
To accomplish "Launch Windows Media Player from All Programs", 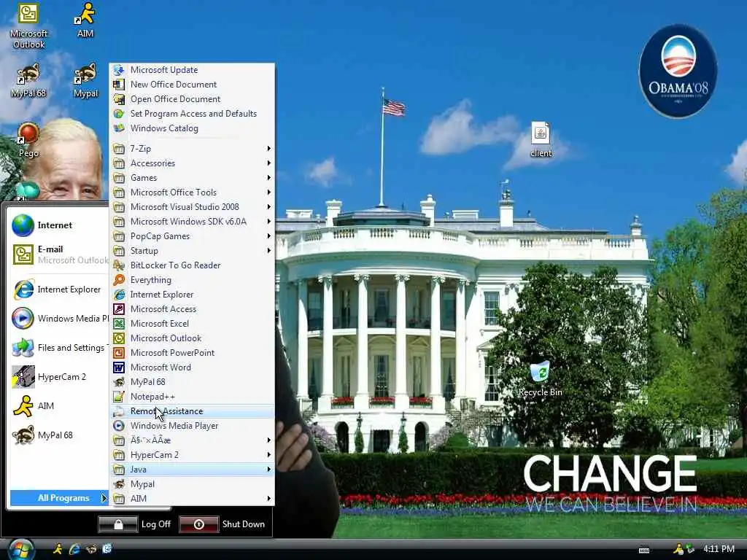I will 193,426.
